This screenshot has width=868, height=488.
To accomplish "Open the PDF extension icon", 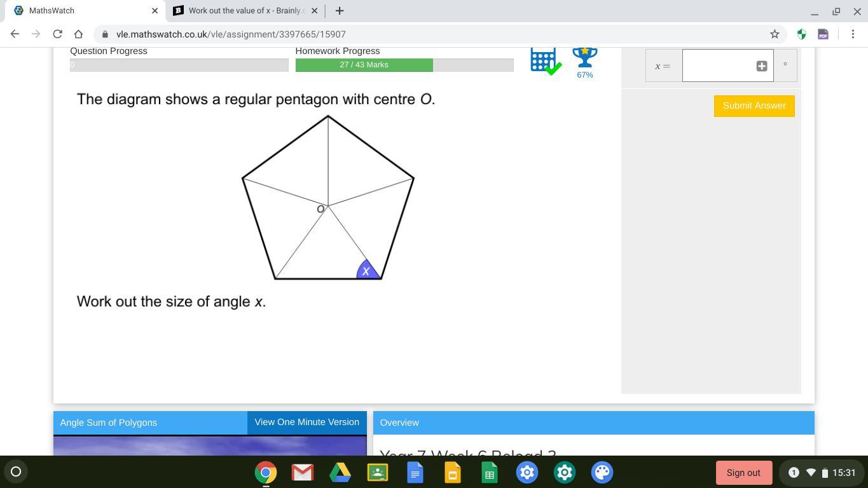I will (x=823, y=34).
